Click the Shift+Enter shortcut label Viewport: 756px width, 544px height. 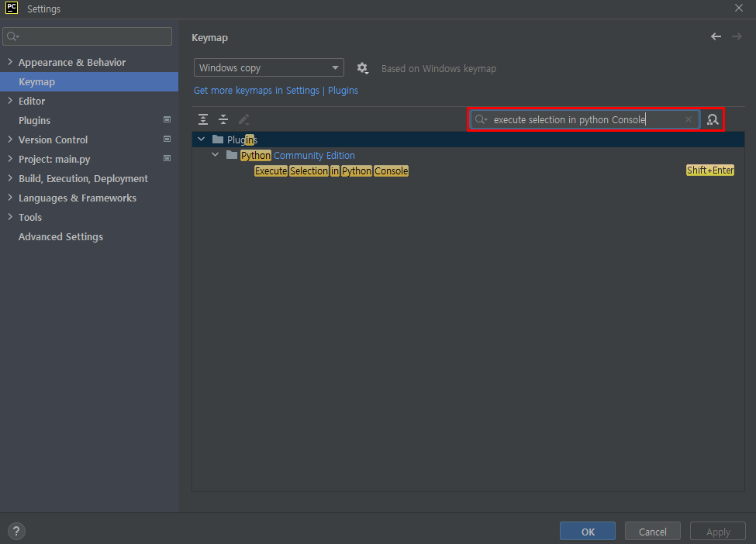710,170
